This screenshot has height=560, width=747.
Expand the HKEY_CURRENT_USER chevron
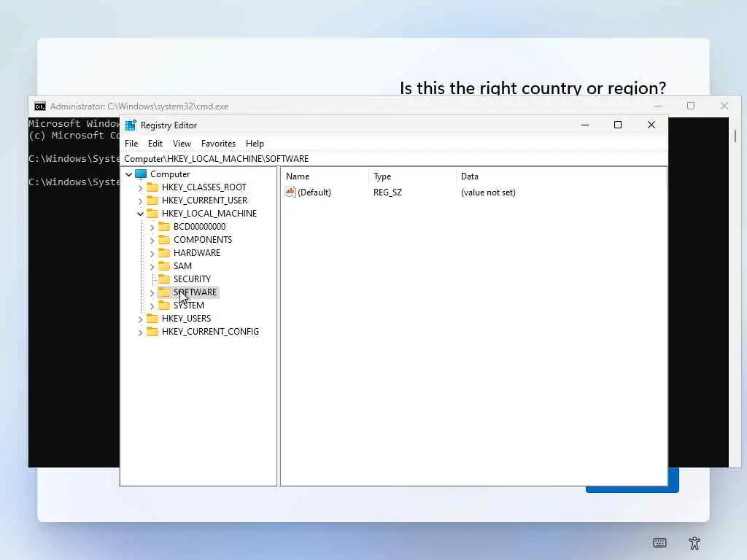click(x=140, y=201)
